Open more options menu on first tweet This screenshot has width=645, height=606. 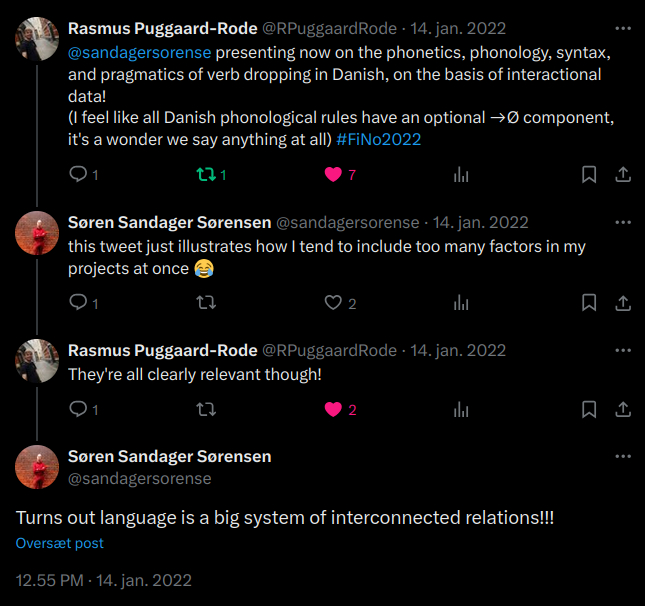[623, 27]
